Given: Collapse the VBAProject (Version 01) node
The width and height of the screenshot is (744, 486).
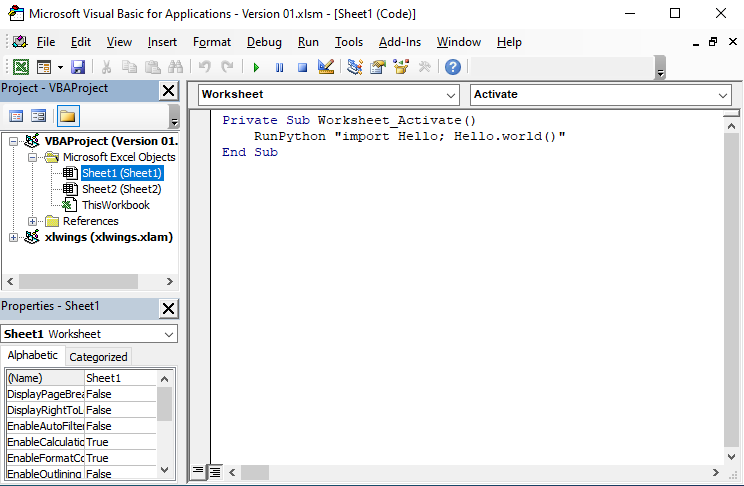Looking at the screenshot, I should point(13,141).
